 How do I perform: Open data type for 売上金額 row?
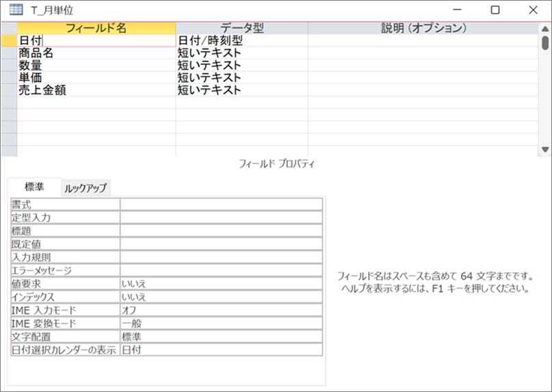click(242, 90)
